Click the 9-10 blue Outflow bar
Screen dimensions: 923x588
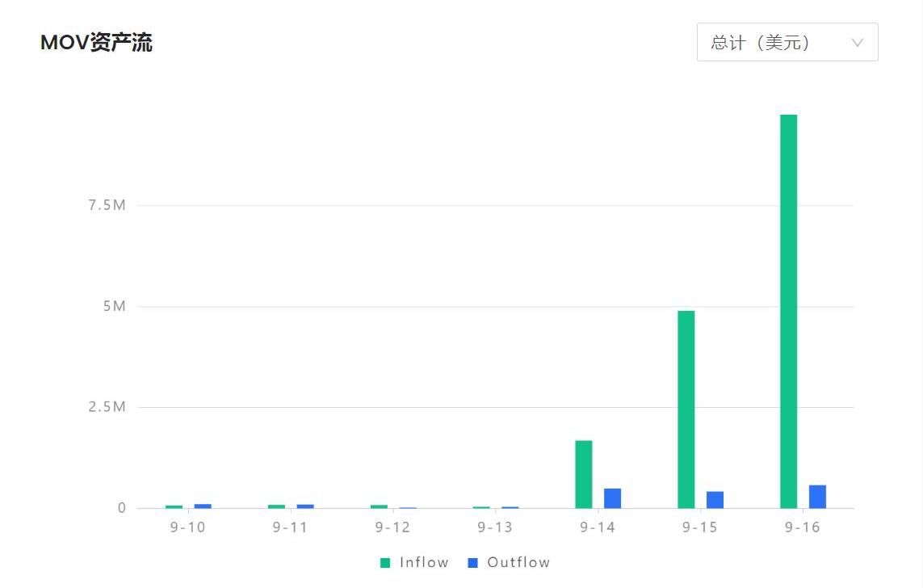(x=202, y=506)
